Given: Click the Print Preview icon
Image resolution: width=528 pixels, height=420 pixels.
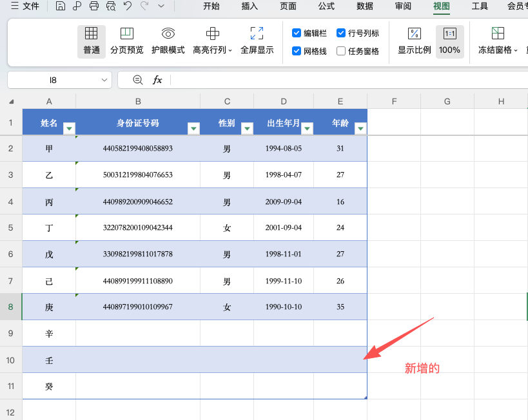Looking at the screenshot, I should 111,6.
